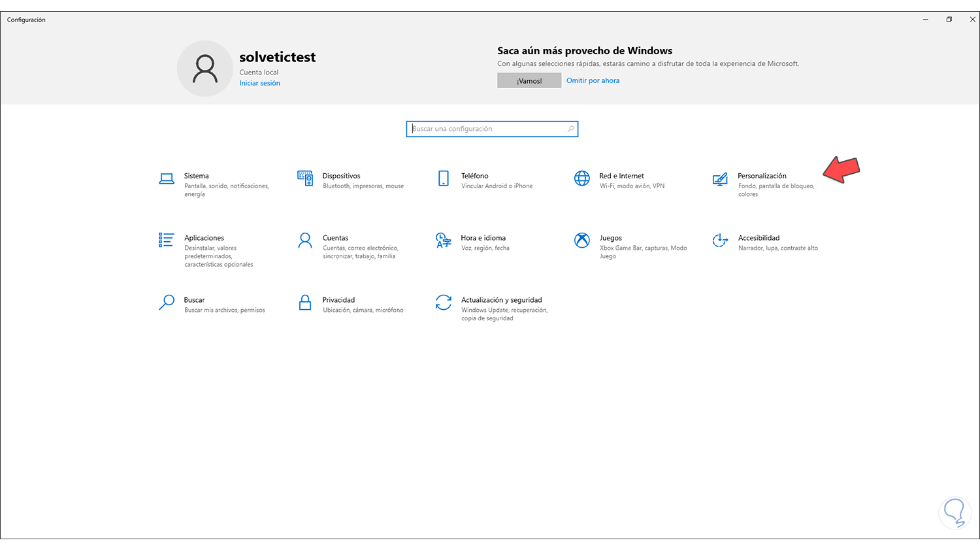Click the Iniciar sesión link

click(x=259, y=83)
